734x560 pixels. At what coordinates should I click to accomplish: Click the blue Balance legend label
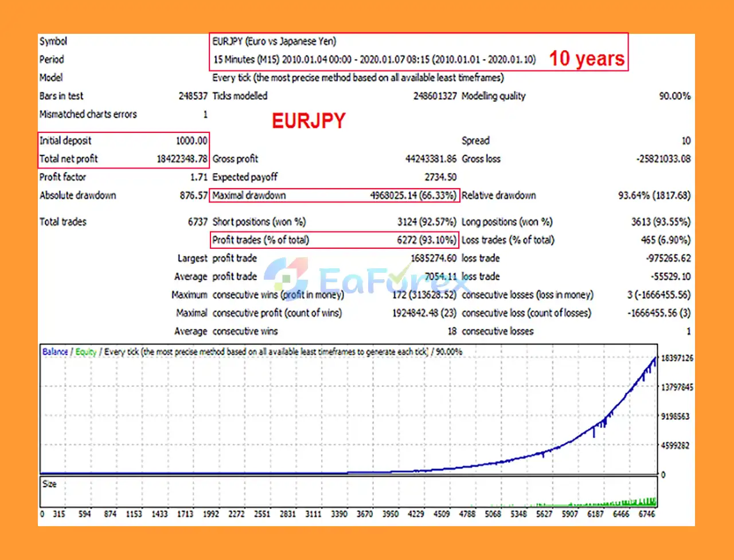click(x=55, y=352)
